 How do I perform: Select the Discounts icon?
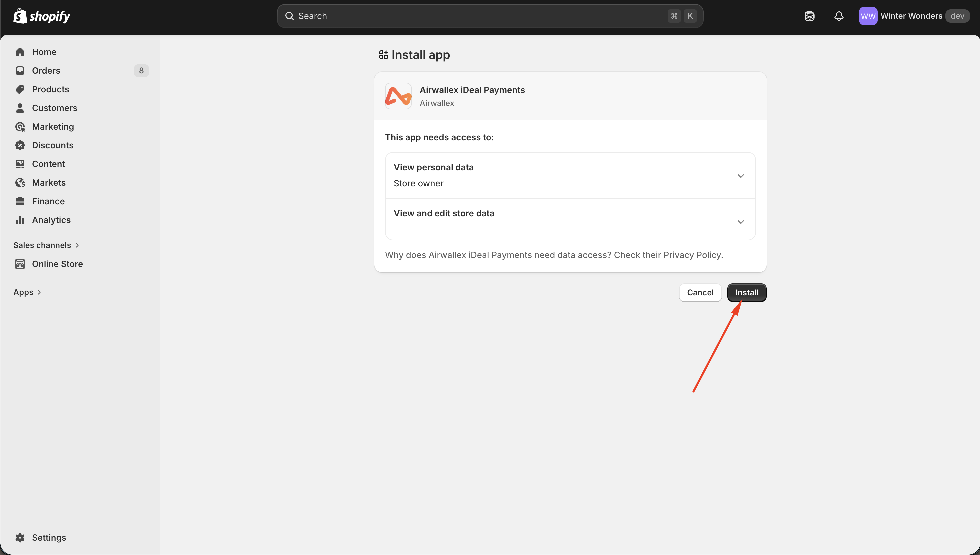coord(20,145)
